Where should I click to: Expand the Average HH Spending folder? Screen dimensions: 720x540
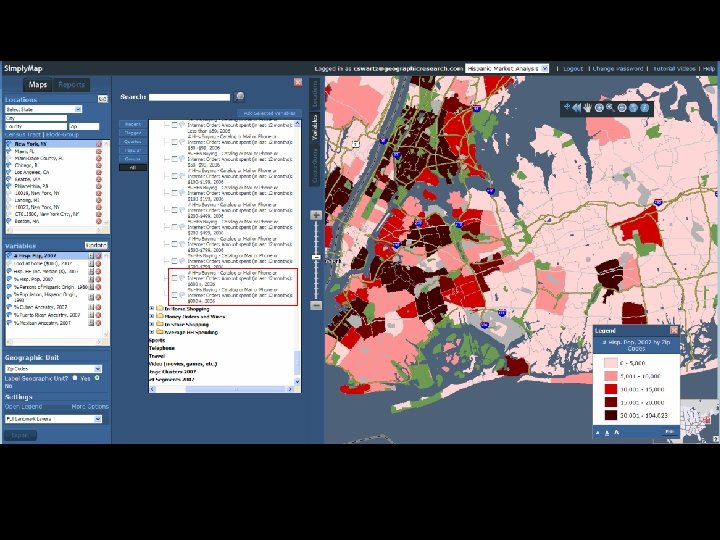pos(152,332)
